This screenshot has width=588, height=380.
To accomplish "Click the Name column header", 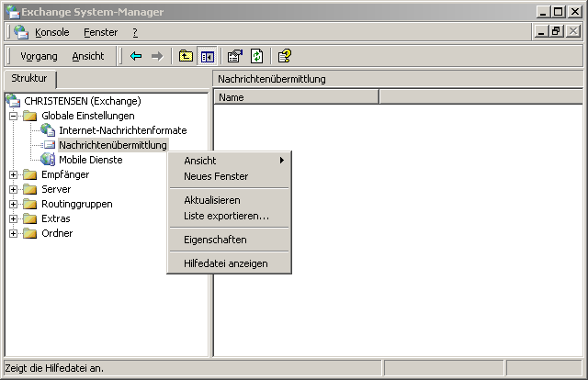I will point(296,97).
